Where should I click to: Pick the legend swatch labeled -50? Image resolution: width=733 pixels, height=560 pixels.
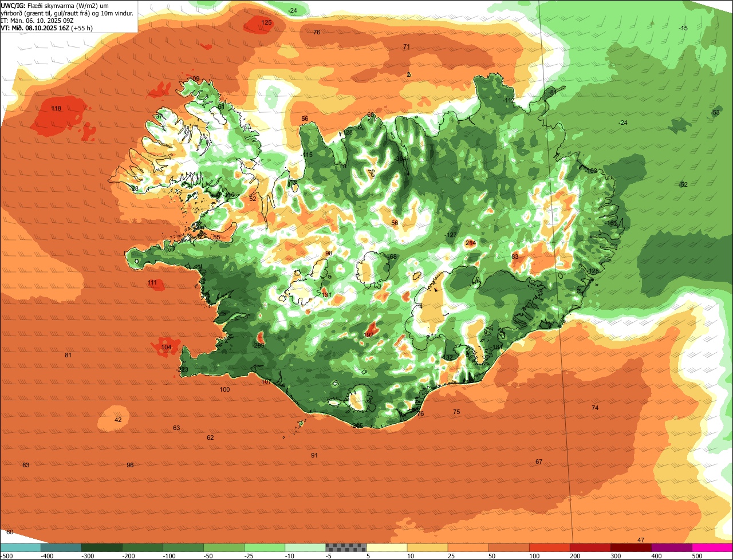click(223, 547)
